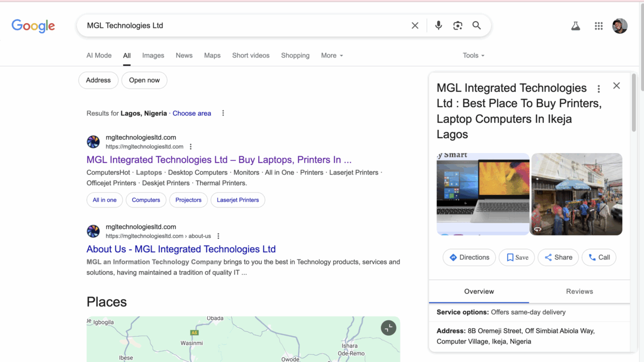
Task: Open the street market photo thumbnail
Action: (576, 194)
